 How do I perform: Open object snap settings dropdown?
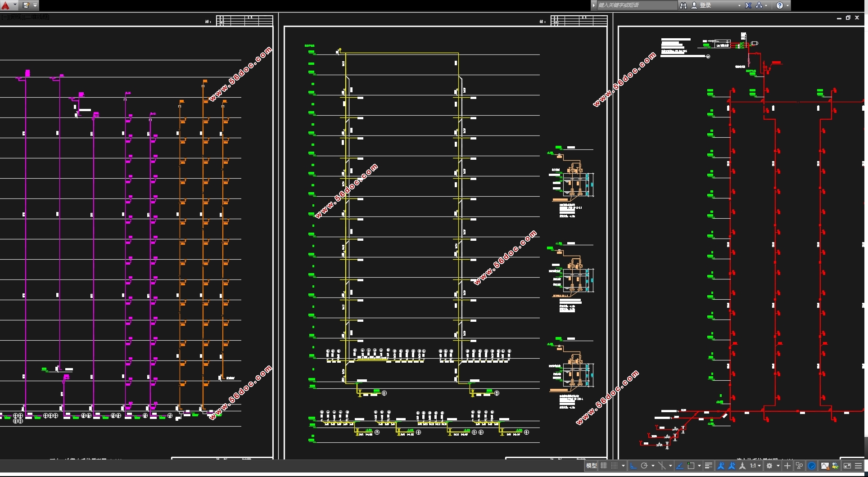[699, 466]
